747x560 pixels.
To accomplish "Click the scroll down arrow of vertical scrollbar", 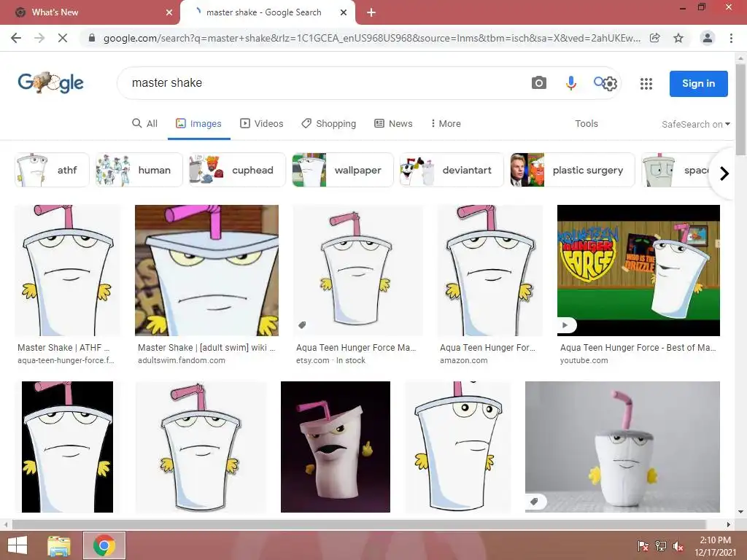I will click(x=740, y=513).
